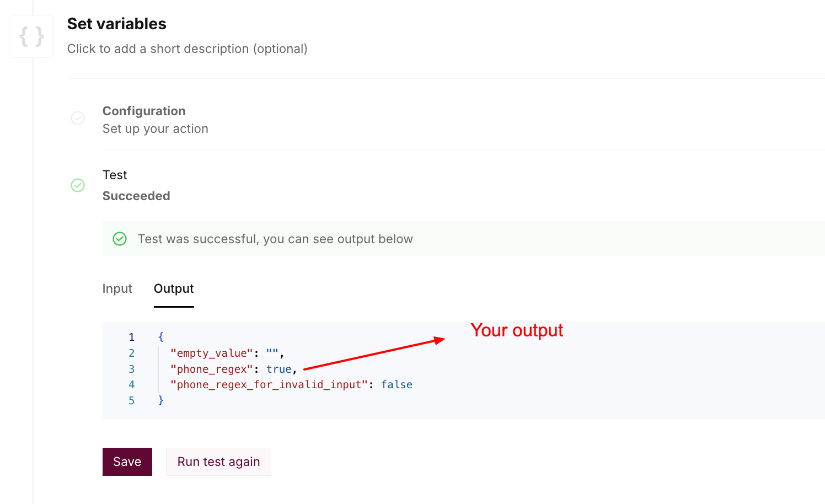This screenshot has width=825, height=504.
Task: Click the grey Configuration step check icon
Action: coord(78,118)
